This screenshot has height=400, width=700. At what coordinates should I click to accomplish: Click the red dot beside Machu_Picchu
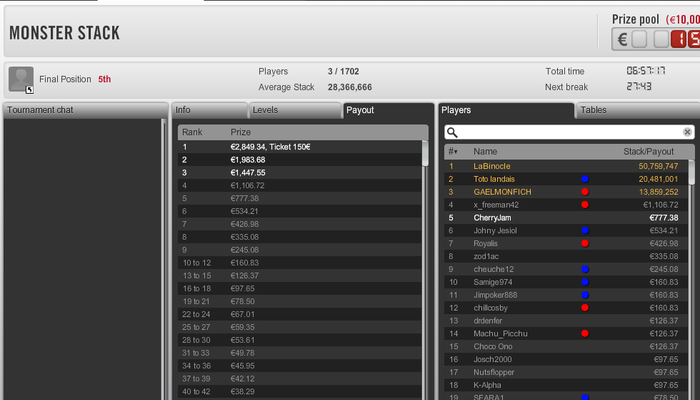(585, 333)
